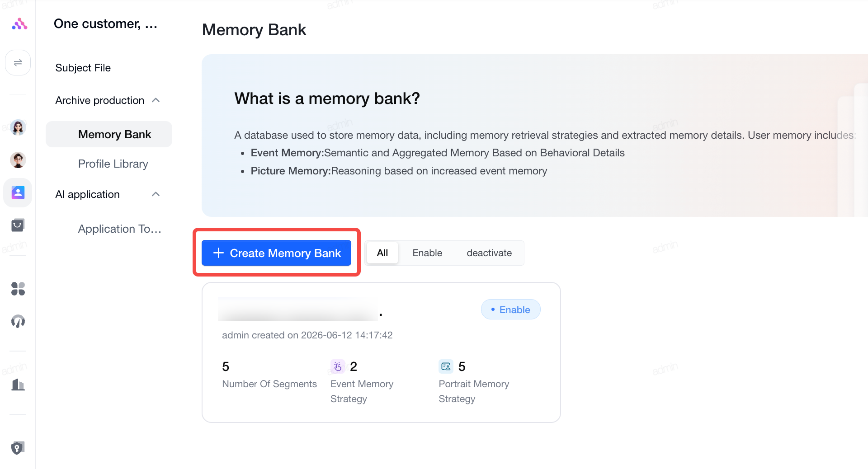The height and width of the screenshot is (469, 868).
Task: Open the building chart sidebar icon
Action: tap(18, 385)
